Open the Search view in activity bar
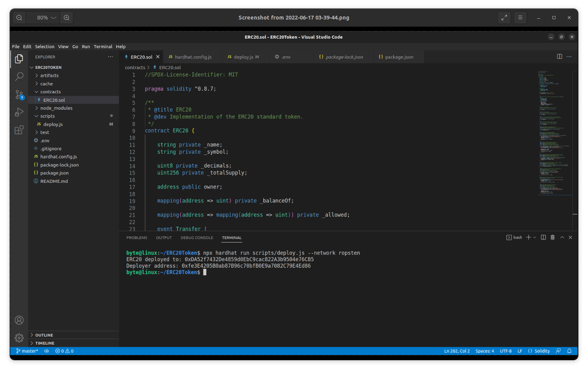The height and width of the screenshot is (371, 588). (x=19, y=76)
